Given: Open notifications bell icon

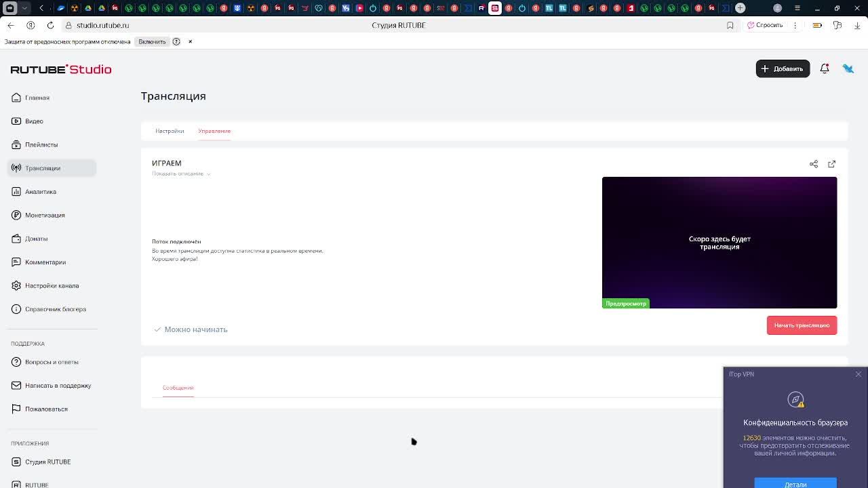Looking at the screenshot, I should pos(825,68).
